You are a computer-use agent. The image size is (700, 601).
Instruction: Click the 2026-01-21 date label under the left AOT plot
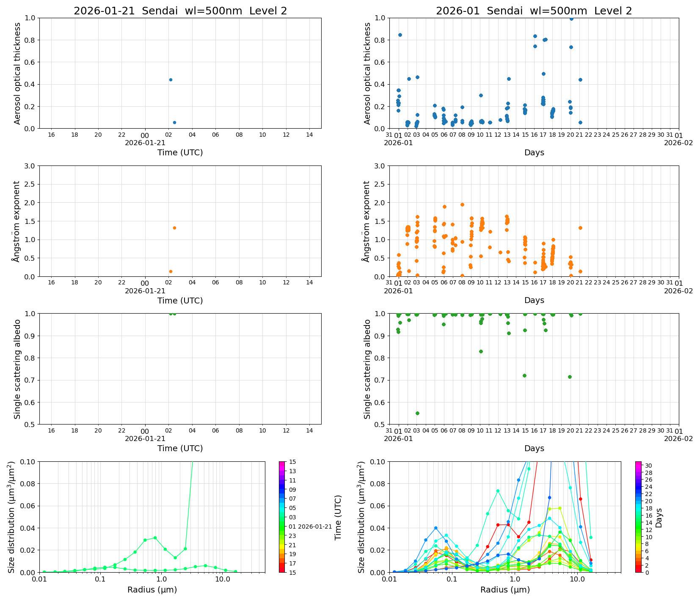pos(145,142)
